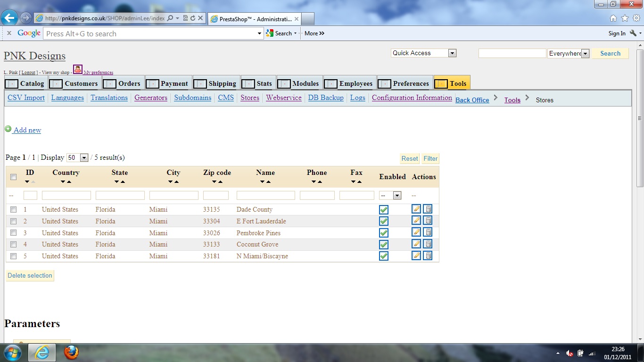
Task: Edit the N Miami/Biscayne store
Action: pyautogui.click(x=416, y=255)
